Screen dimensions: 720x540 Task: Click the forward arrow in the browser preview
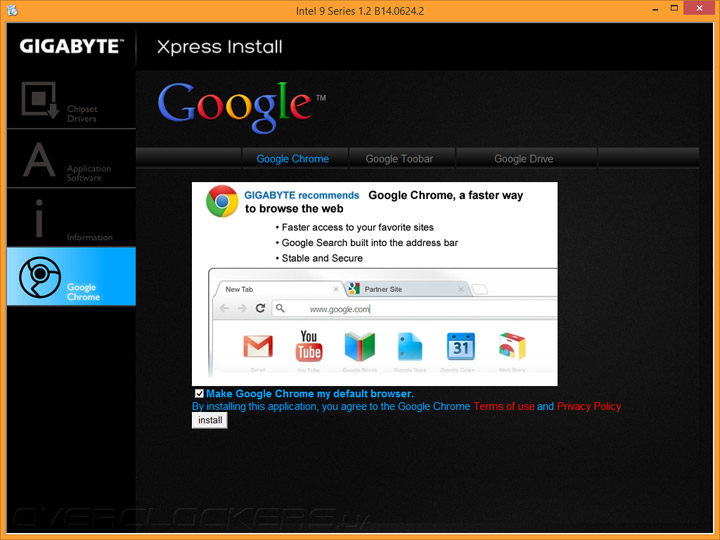pyautogui.click(x=242, y=308)
